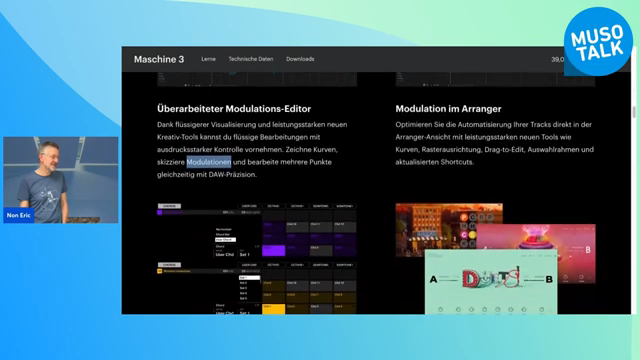Open the Downloads navigation link

300,59
